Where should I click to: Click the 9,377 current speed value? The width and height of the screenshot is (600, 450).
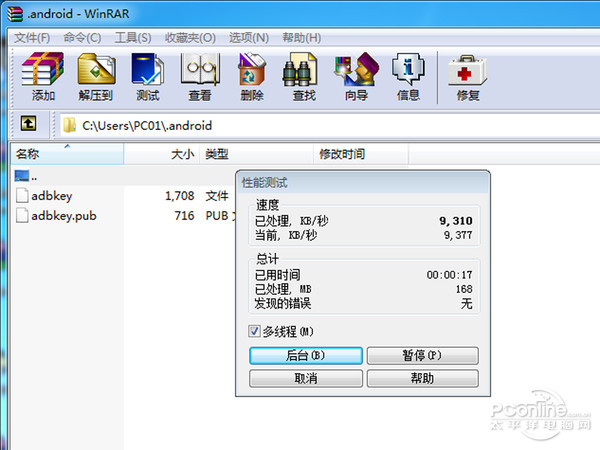(x=458, y=235)
